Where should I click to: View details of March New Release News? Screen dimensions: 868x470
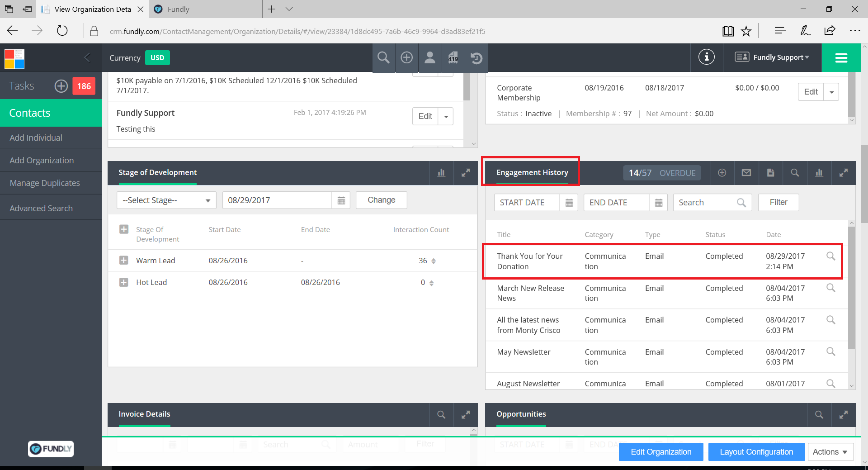(x=831, y=288)
